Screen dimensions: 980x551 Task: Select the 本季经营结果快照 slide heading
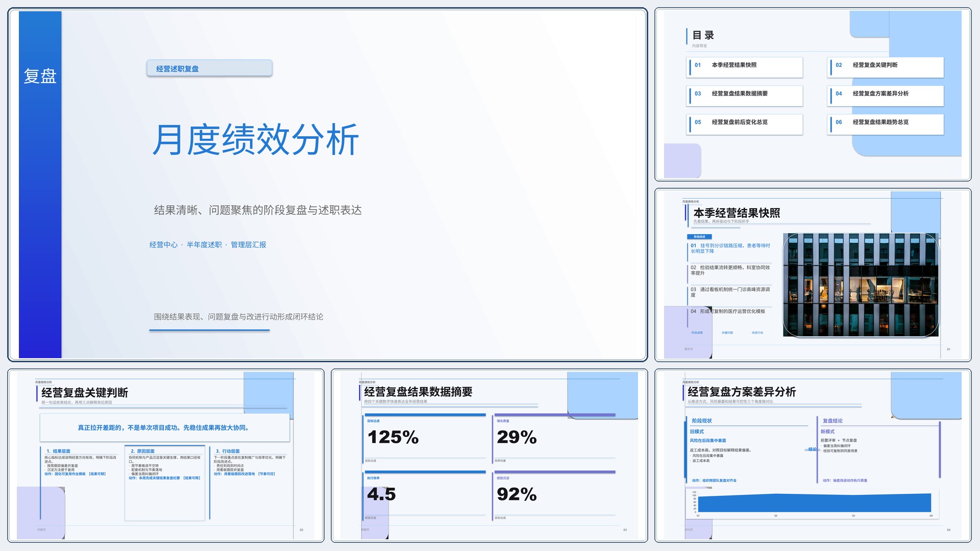(737, 213)
